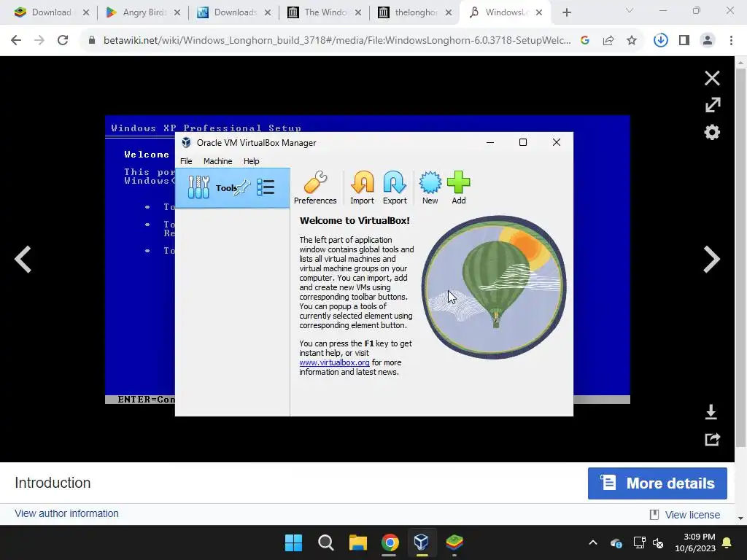Image resolution: width=747 pixels, height=560 pixels.
Task: Close the media viewer overlay
Action: tap(712, 78)
